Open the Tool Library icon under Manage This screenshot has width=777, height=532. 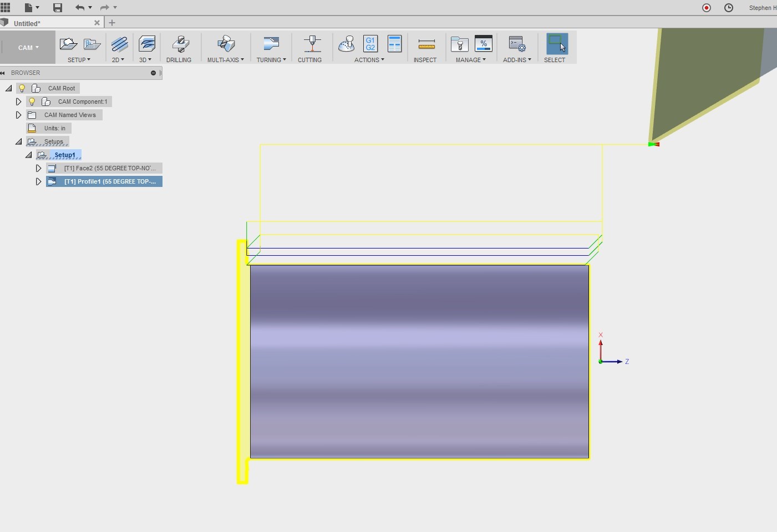pos(459,44)
